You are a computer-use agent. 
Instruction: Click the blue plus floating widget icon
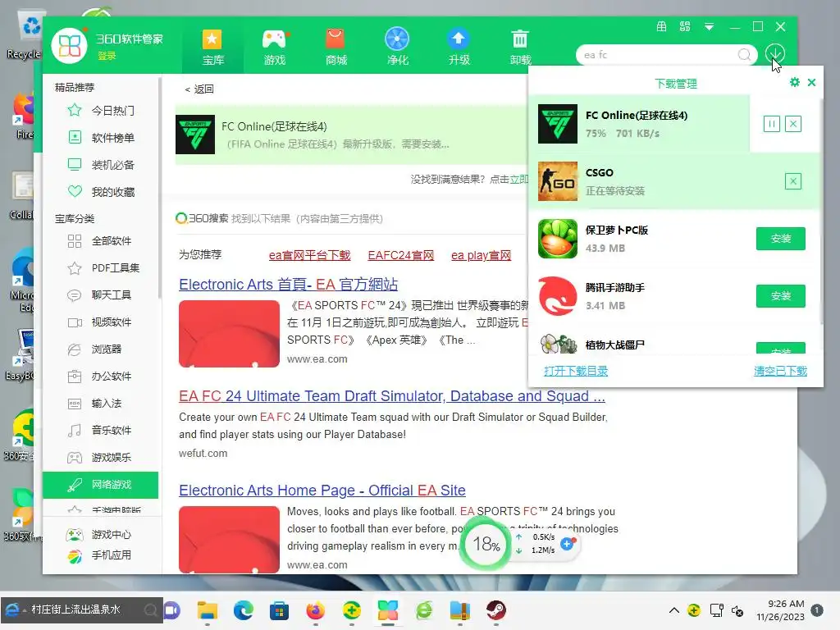click(x=567, y=544)
